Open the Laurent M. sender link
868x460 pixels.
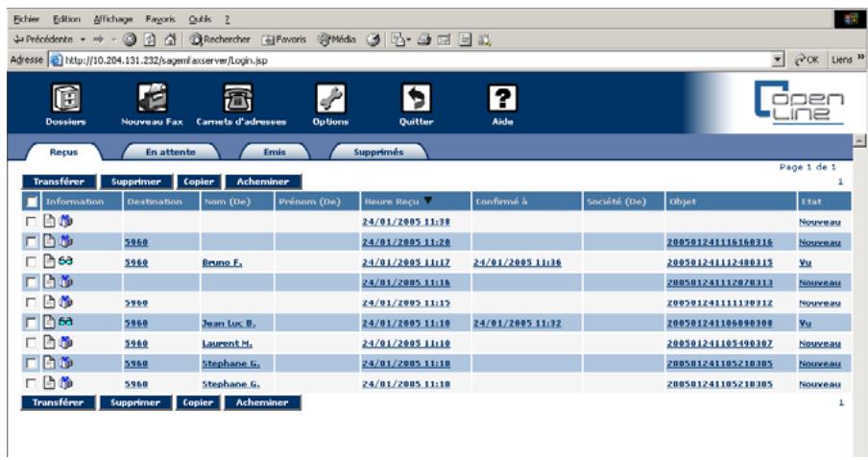[x=227, y=343]
